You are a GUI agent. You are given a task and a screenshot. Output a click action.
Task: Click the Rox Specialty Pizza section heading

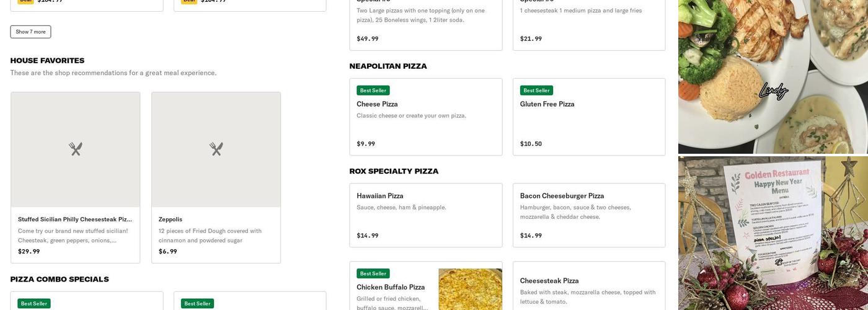click(x=394, y=171)
